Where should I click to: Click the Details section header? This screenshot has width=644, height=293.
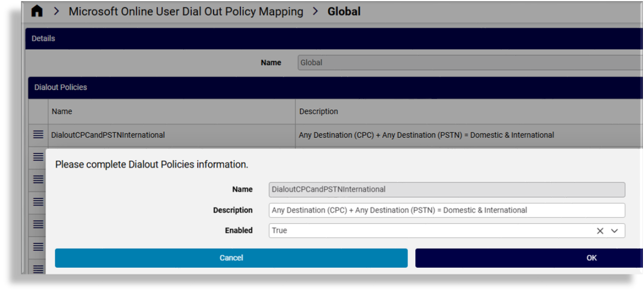(x=334, y=39)
